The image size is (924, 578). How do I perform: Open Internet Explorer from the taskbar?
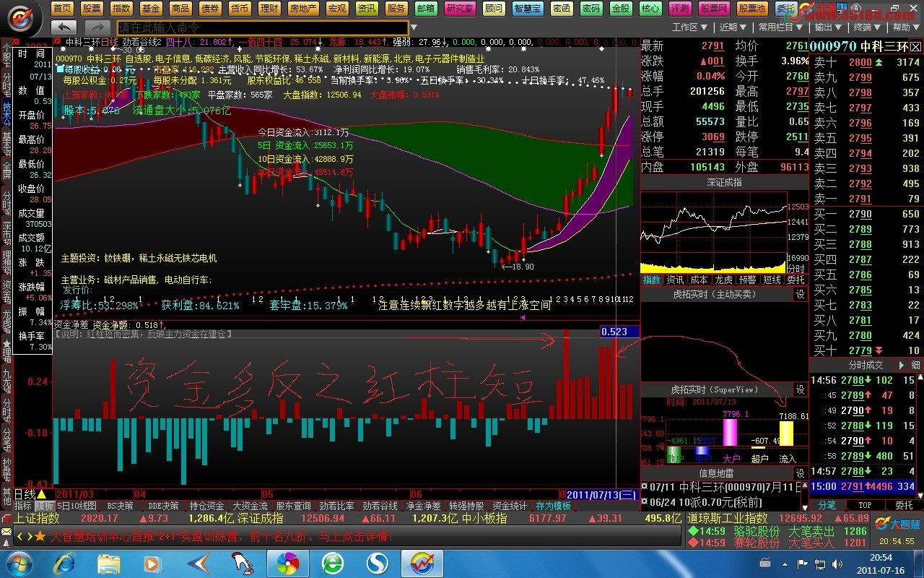[65, 562]
